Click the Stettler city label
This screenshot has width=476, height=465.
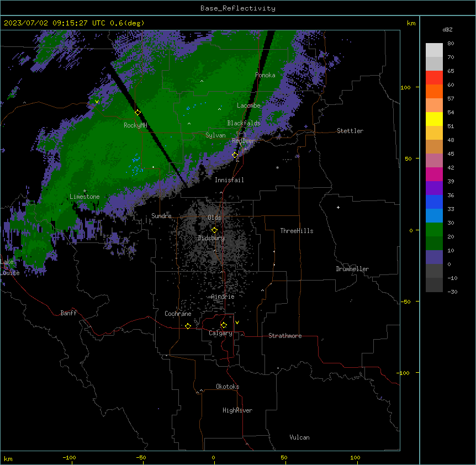[350, 131]
